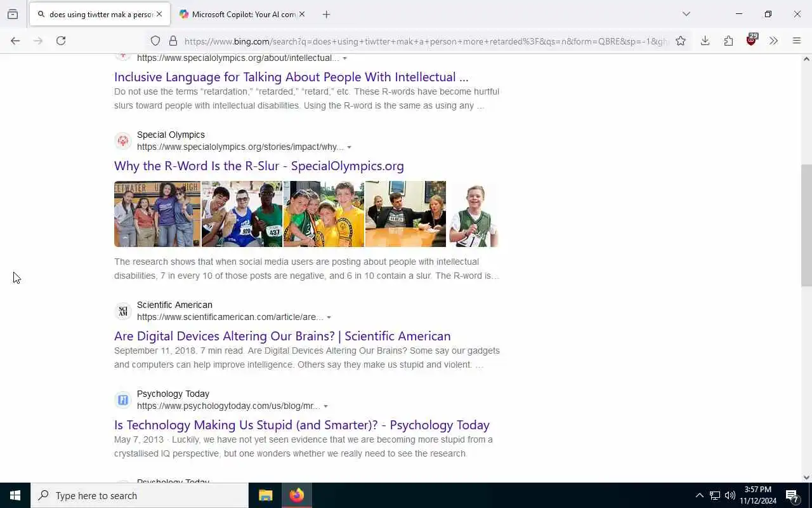The image size is (812, 508).
Task: Restore down the Firefox window
Action: 768,14
